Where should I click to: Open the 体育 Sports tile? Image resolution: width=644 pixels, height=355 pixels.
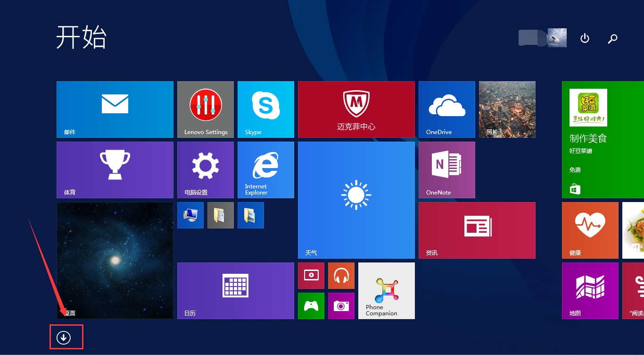tap(115, 170)
